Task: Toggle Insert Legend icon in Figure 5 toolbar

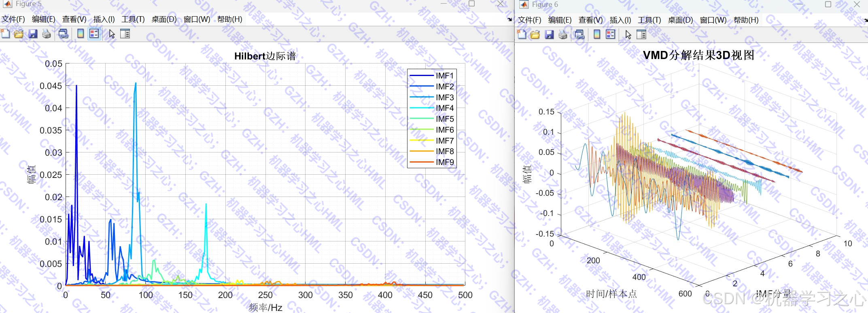Action: [94, 34]
